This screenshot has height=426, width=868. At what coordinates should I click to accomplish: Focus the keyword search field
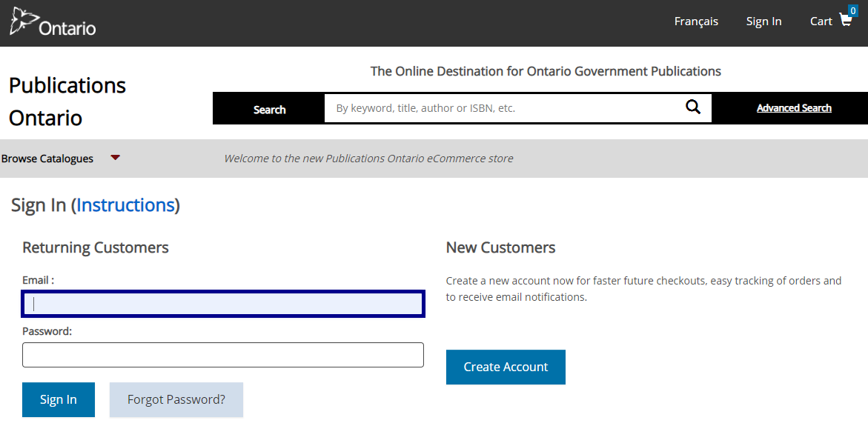click(x=504, y=108)
